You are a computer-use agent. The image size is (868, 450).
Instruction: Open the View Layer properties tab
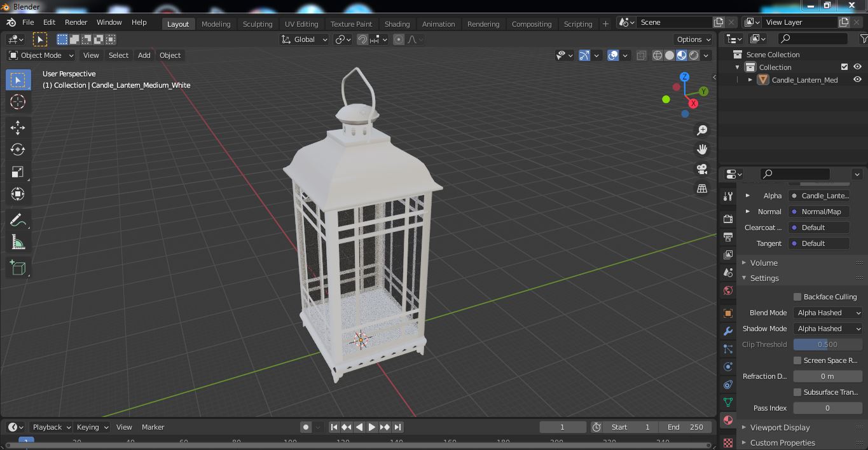728,255
